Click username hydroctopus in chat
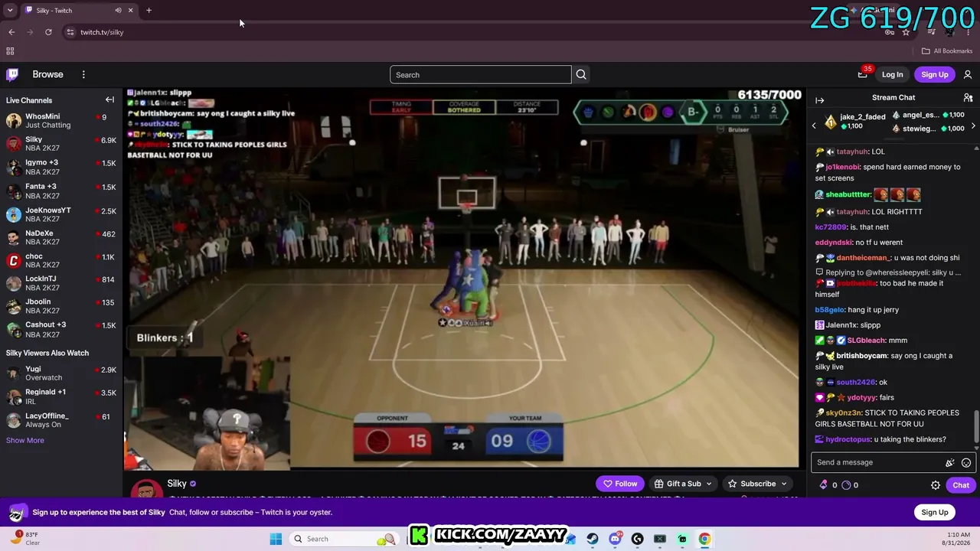 coord(848,439)
